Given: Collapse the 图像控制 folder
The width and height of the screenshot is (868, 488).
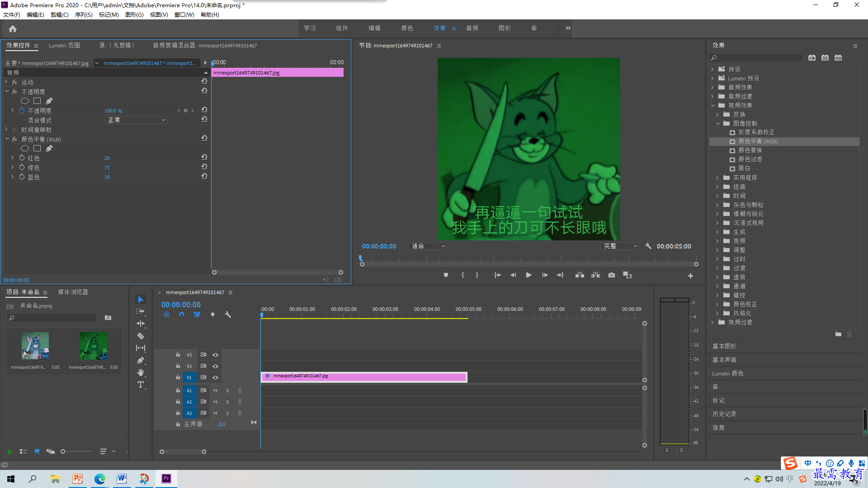Looking at the screenshot, I should coord(718,123).
